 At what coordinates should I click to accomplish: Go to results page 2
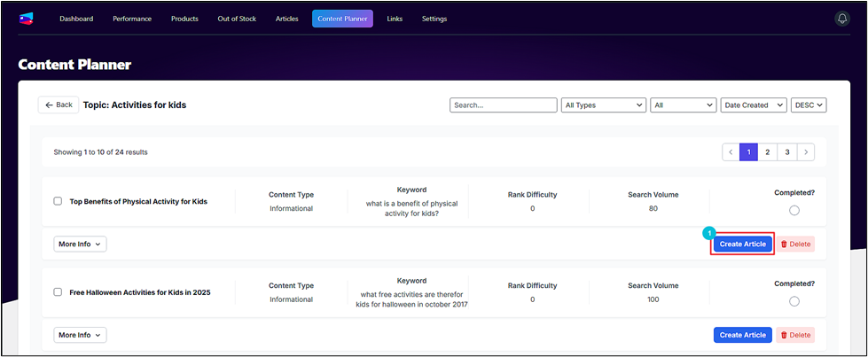(767, 151)
